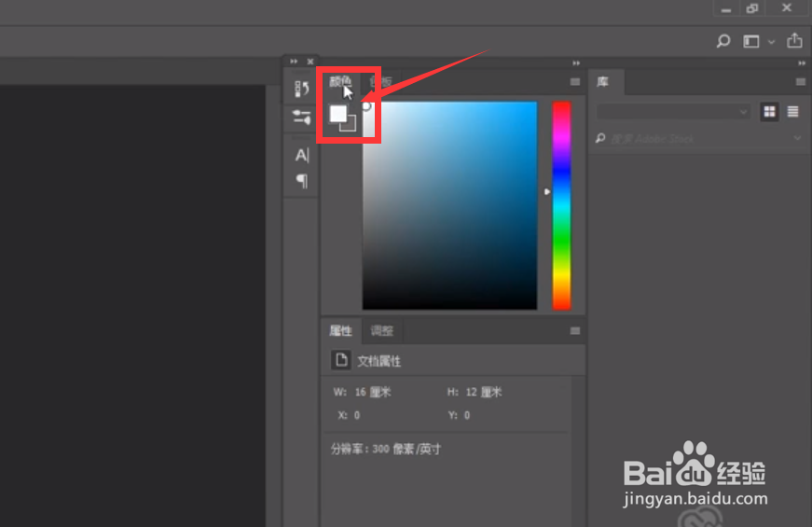Open the History panel icon
This screenshot has width=812, height=527.
pos(301,89)
